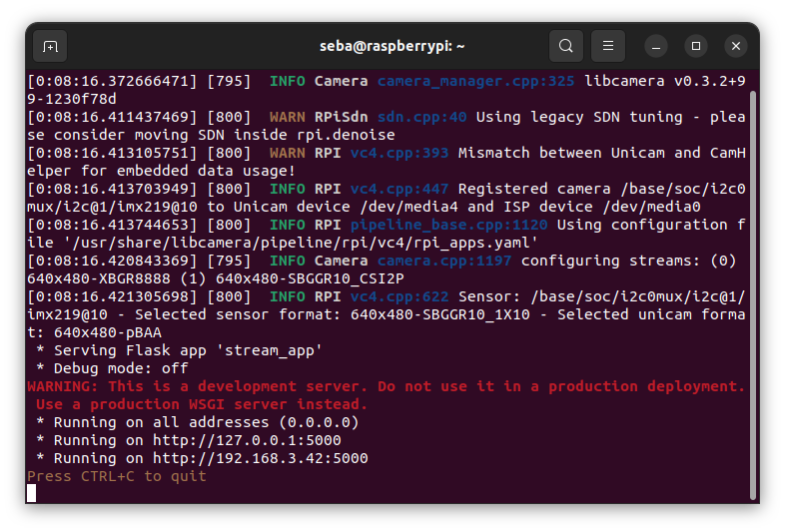Open the http://127.0.0.1:5000 link
Viewport: 785px width, 532px height.
[x=247, y=440]
